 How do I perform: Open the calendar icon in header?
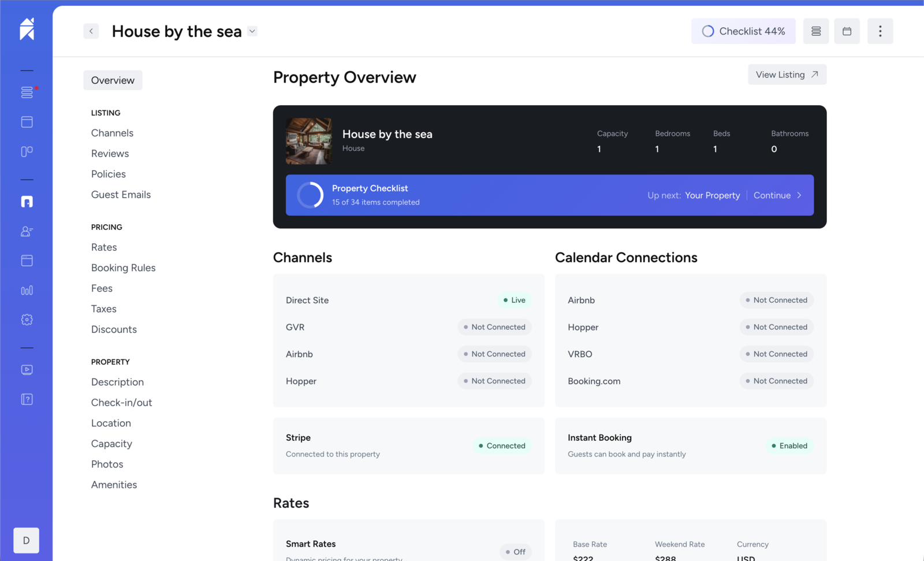pos(847,31)
